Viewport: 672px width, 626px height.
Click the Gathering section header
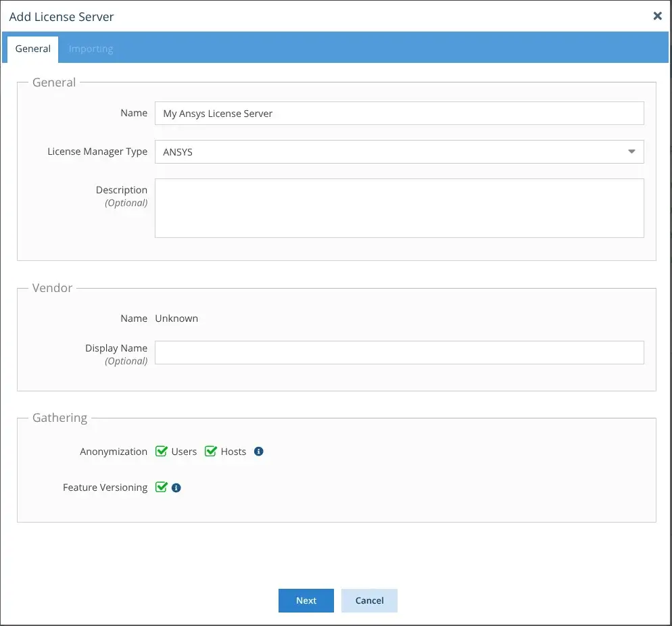click(59, 417)
